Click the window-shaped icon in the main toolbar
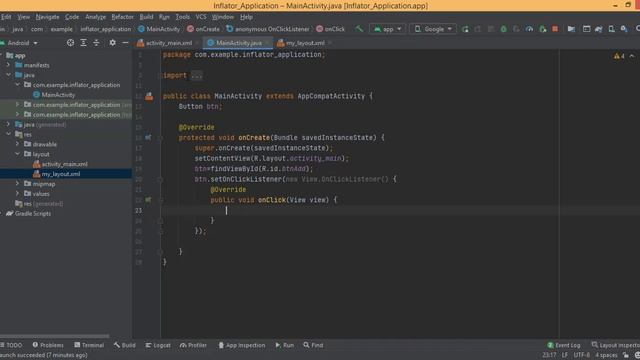This screenshot has width=640, height=360. (586, 29)
